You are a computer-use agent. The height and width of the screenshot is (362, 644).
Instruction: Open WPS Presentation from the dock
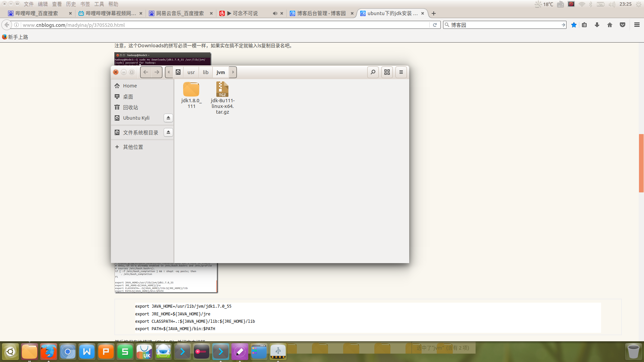(106, 352)
